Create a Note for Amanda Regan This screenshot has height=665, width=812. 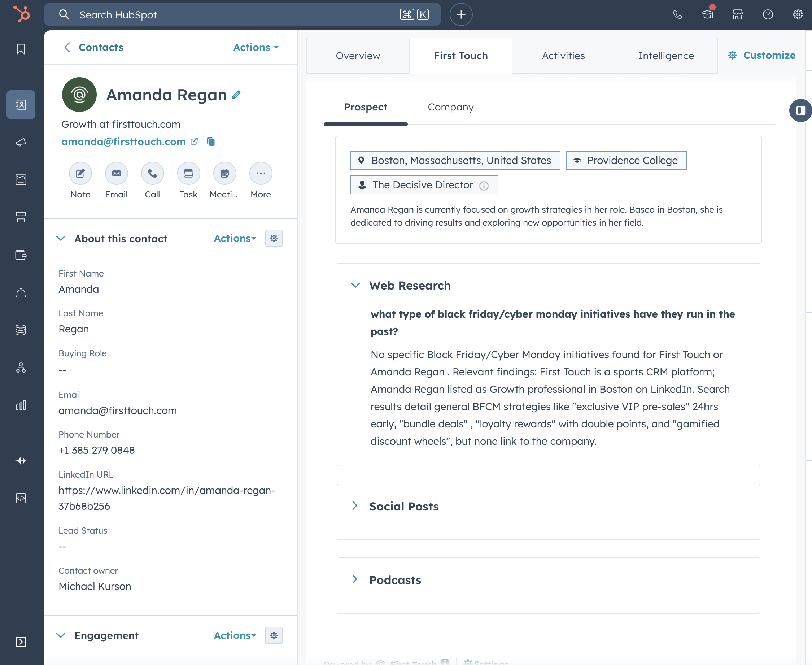80,173
